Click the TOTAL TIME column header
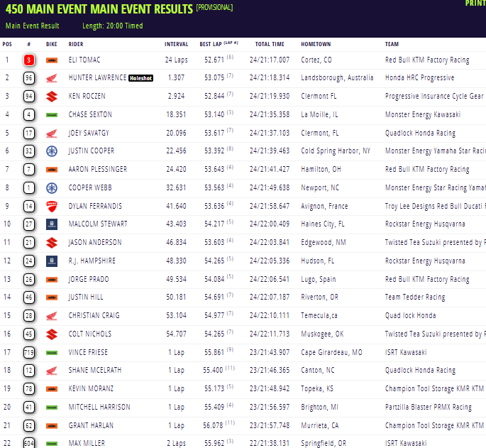Image resolution: width=486 pixels, height=448 pixels. tap(270, 44)
